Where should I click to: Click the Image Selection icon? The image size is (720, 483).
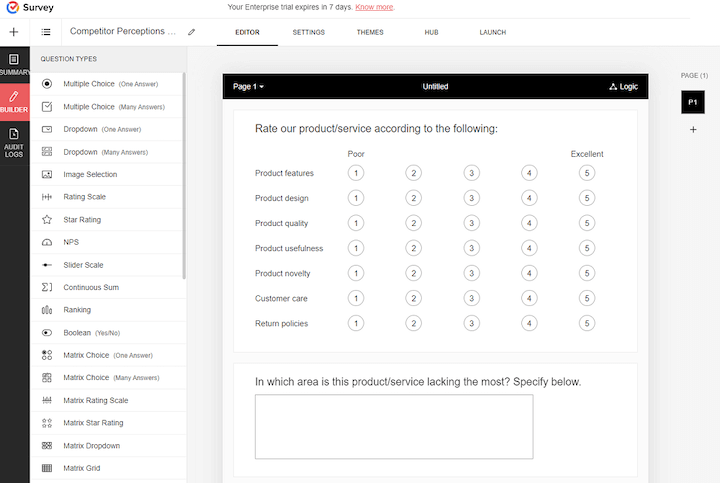[x=47, y=174]
